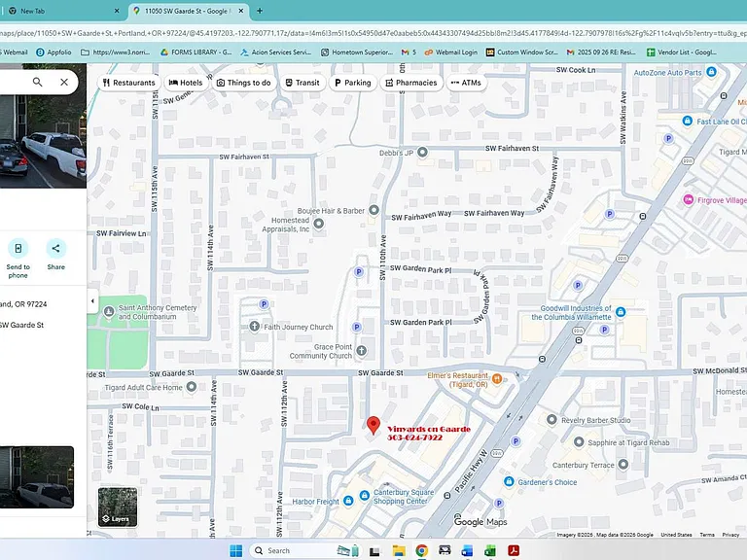Click the Share icon in side panel
Screen dimensions: 747x560
(55, 248)
